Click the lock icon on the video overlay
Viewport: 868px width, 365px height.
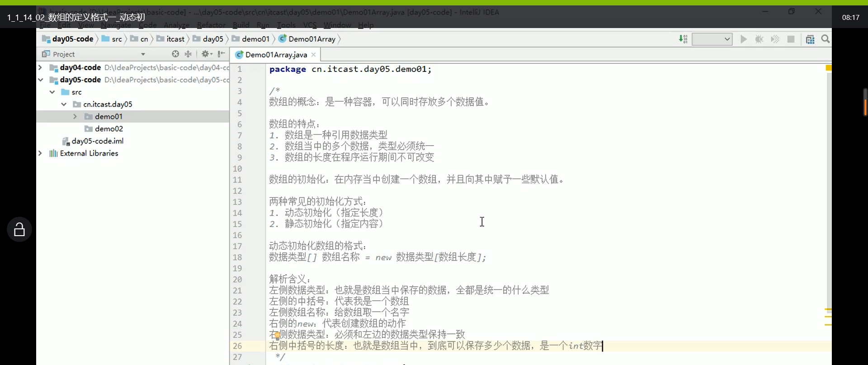coord(19,229)
